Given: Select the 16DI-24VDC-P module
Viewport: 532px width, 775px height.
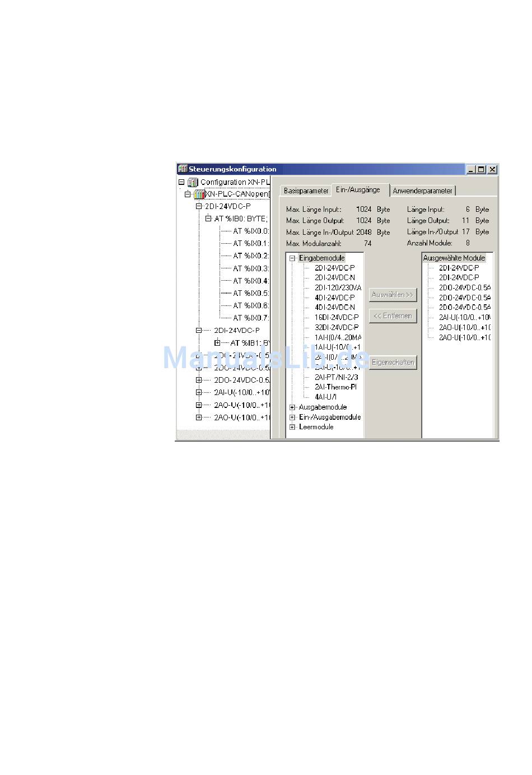Looking at the screenshot, I should 337,317.
